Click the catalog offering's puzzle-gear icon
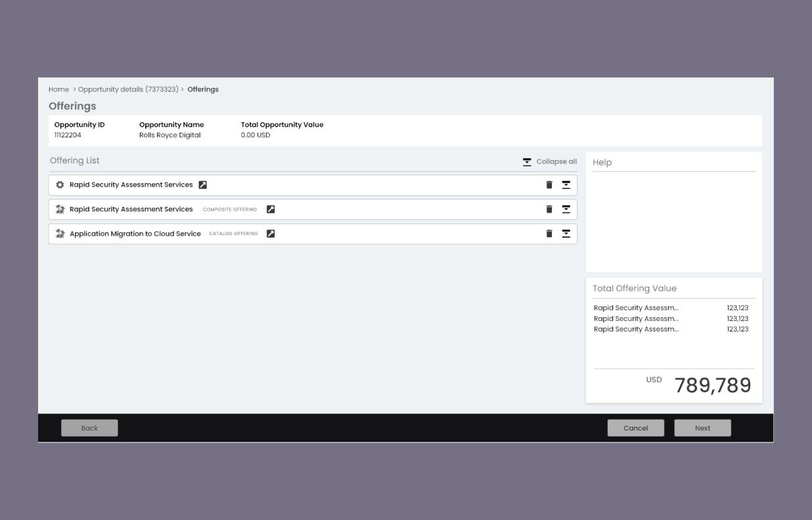Viewport: 812px width, 520px height. click(60, 234)
